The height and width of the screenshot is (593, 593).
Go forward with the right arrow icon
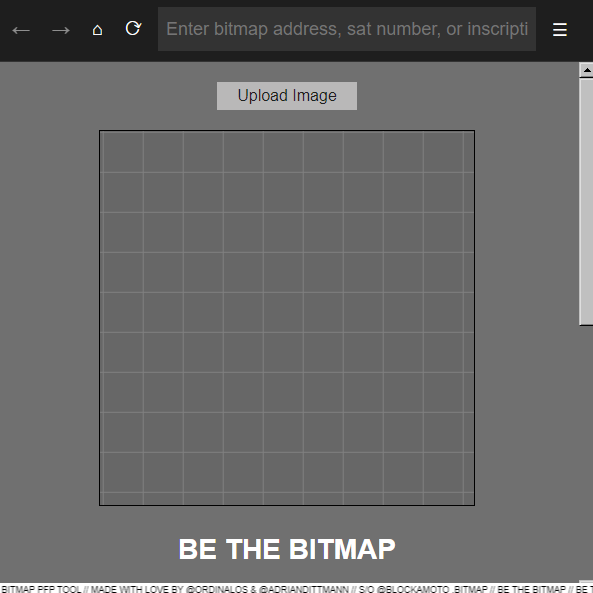tap(61, 30)
